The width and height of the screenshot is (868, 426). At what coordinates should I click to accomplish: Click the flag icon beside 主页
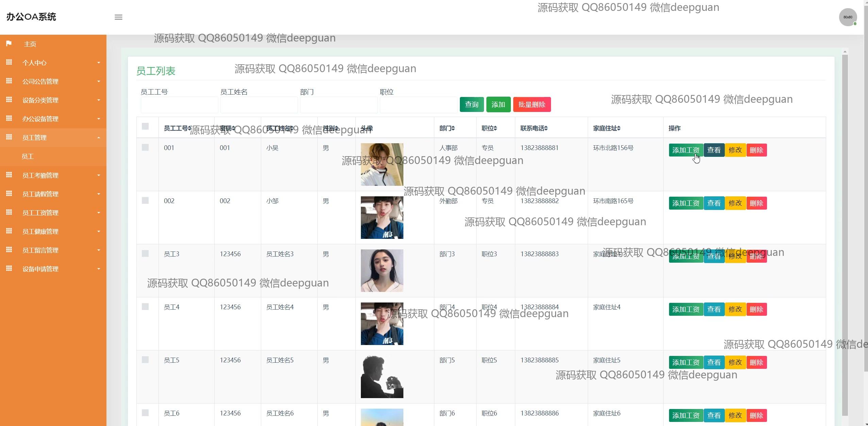click(9, 44)
